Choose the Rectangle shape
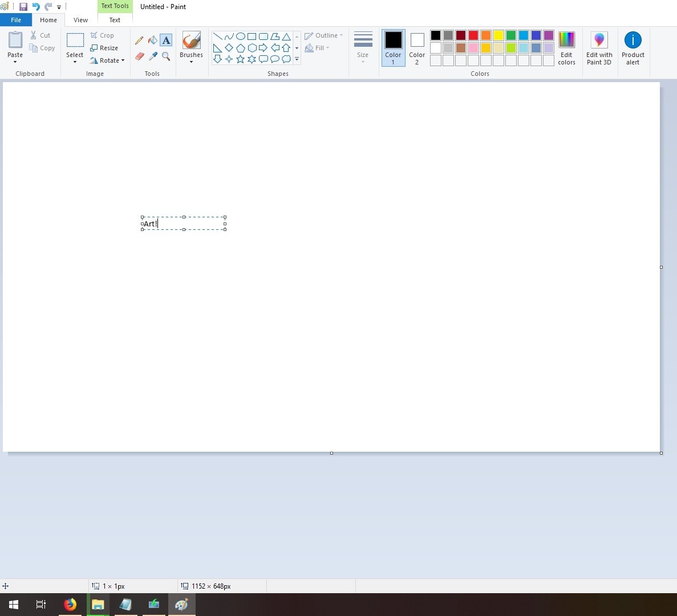Screen dimensions: 677x616 [252, 37]
